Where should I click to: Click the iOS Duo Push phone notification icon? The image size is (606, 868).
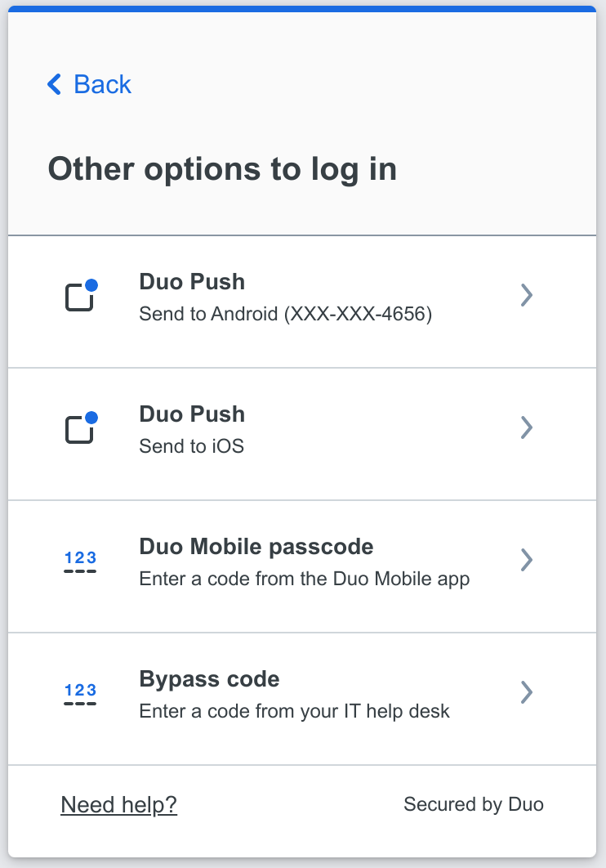(x=82, y=427)
